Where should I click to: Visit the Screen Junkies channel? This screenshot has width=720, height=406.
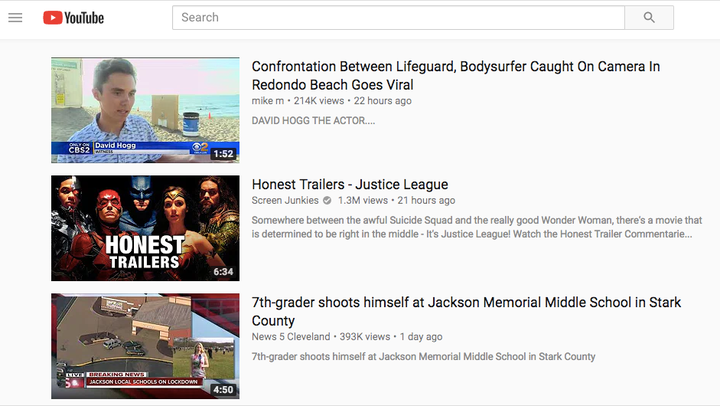tap(285, 200)
